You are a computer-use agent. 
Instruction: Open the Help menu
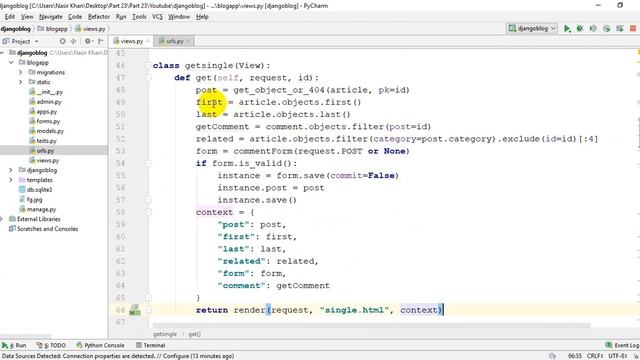click(202, 17)
